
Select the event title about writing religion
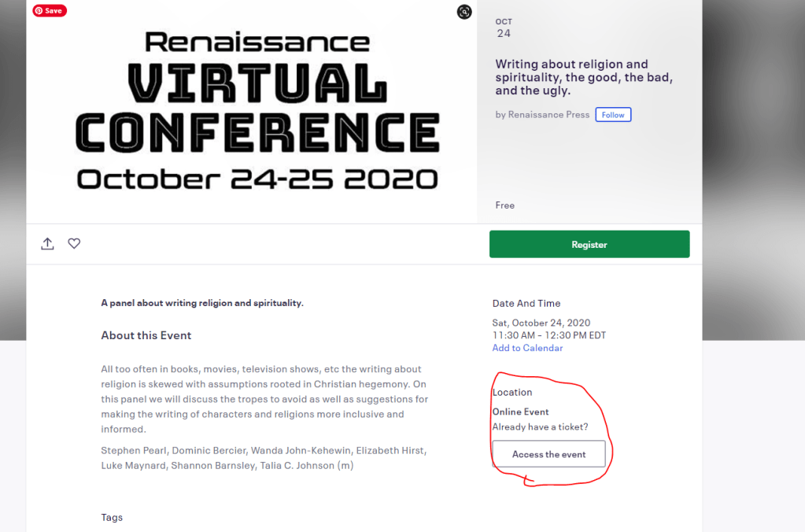pyautogui.click(x=582, y=76)
